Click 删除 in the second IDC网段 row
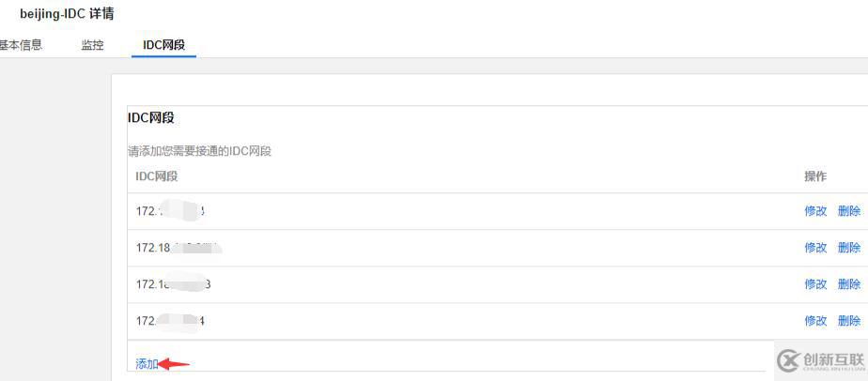Viewport: 868px width, 381px height. pos(848,248)
